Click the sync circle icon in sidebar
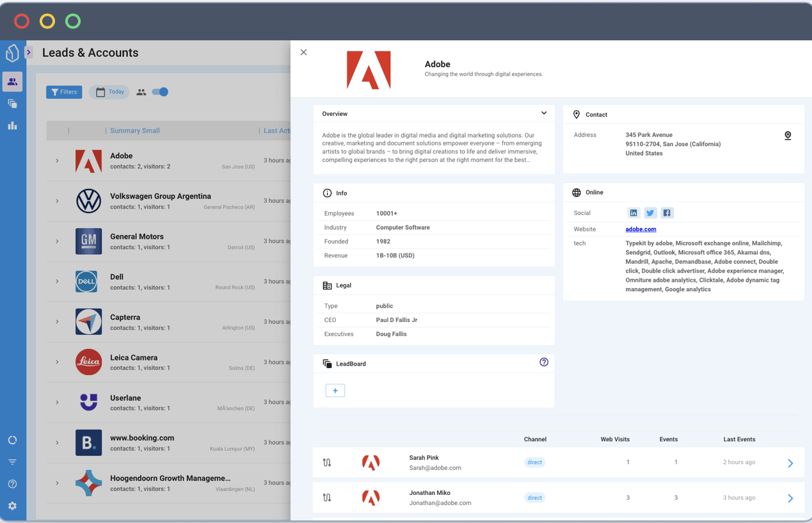This screenshot has width=812, height=523. click(12, 440)
